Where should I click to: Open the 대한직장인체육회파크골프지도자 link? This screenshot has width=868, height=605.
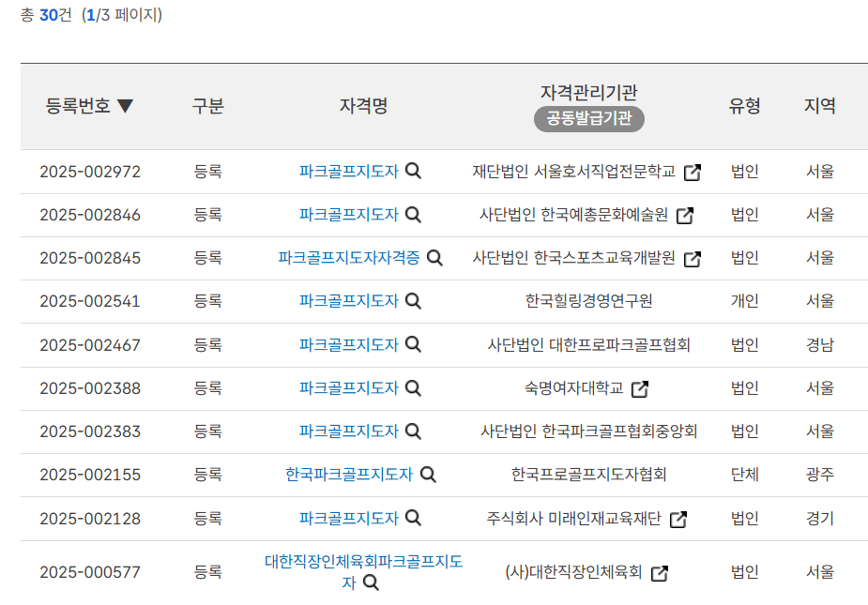(364, 571)
